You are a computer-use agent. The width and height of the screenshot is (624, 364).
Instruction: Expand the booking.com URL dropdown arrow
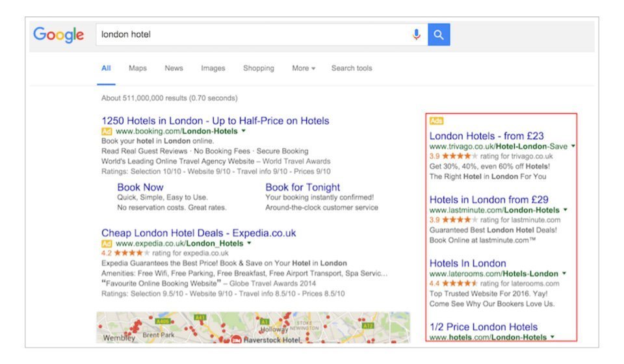[244, 131]
